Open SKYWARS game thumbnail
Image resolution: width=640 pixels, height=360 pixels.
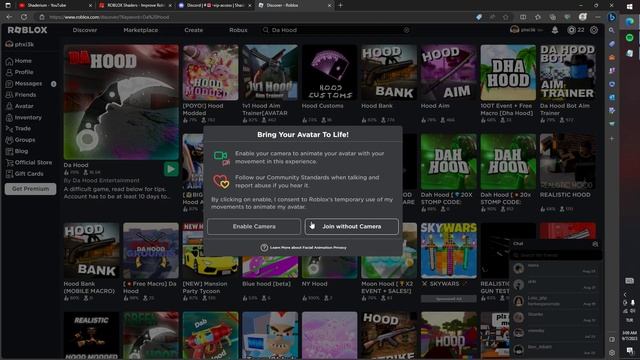pyautogui.click(x=448, y=251)
